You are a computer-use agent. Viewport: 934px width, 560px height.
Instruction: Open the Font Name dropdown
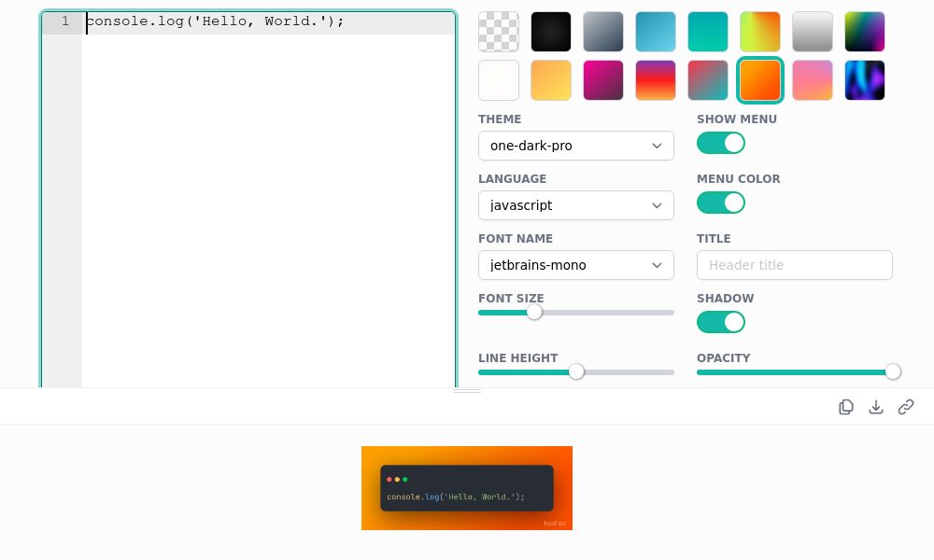(x=576, y=265)
